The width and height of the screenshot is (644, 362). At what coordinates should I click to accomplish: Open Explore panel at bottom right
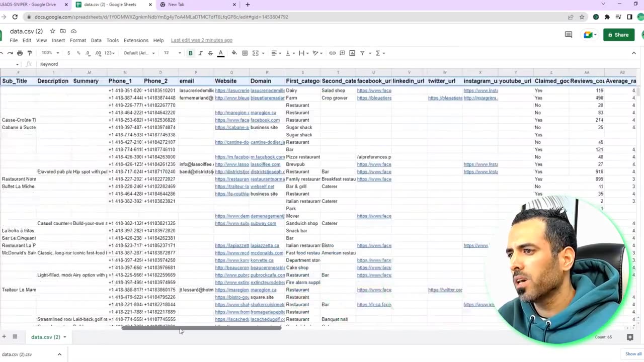[x=630, y=337]
